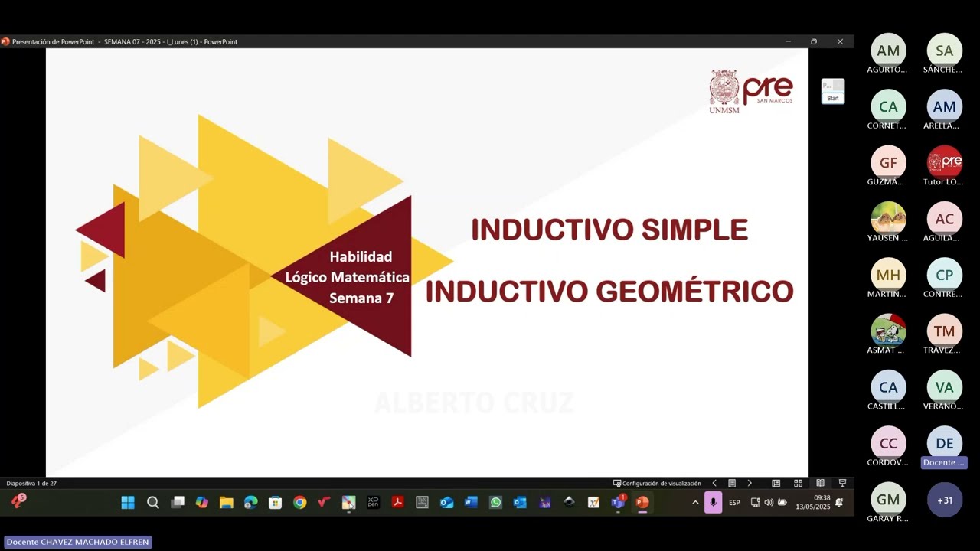The image size is (980, 551).
Task: Click the taskbar Search magnifier icon
Action: point(152,502)
